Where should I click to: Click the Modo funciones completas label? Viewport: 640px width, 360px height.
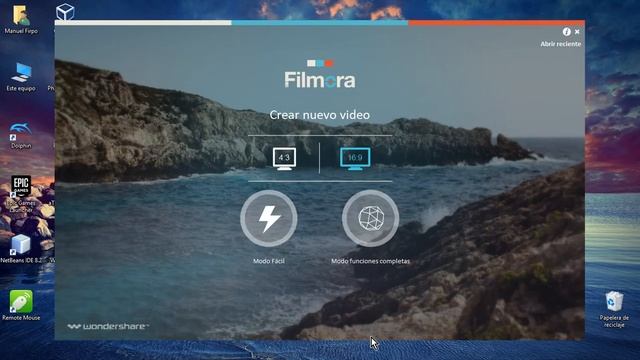[x=370, y=261]
